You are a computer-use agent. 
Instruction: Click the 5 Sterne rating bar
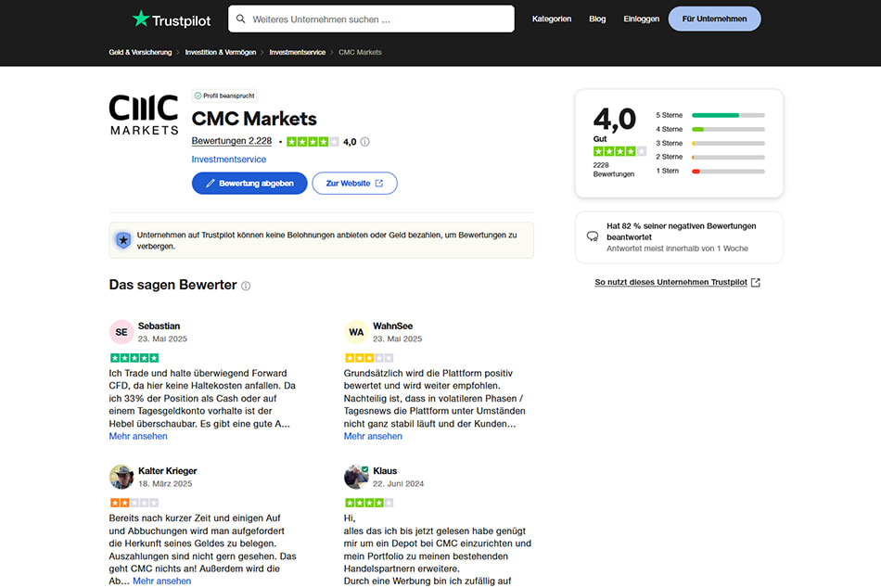point(728,115)
